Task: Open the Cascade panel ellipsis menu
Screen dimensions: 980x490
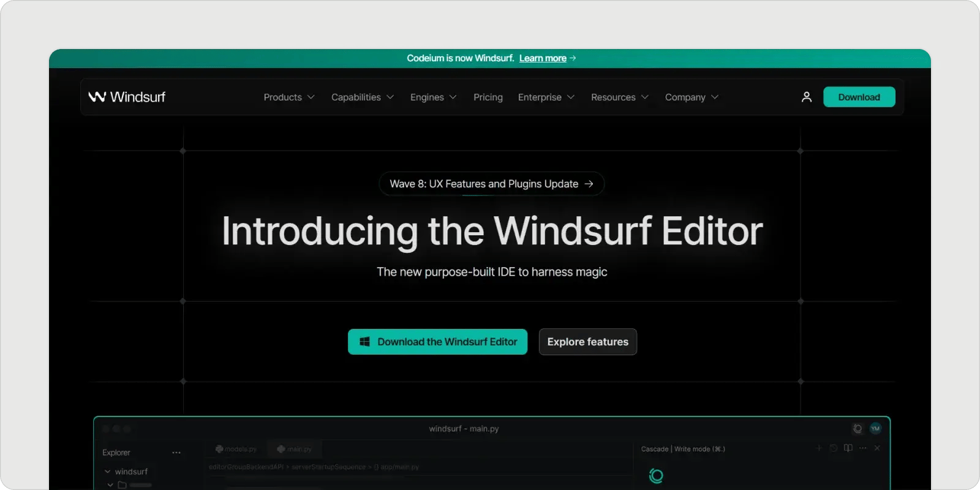Action: coord(863,448)
